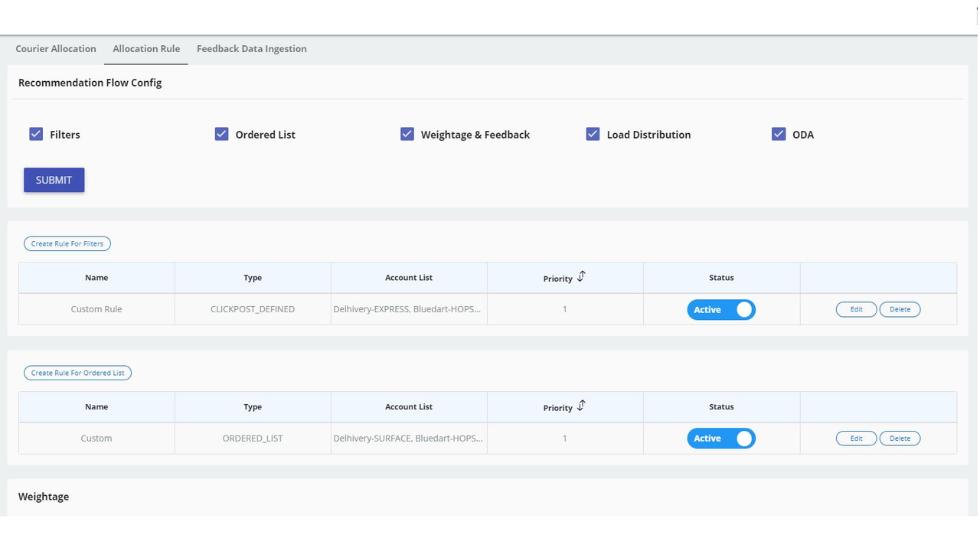
Task: Sort the Filters table by Priority
Action: coord(581,276)
